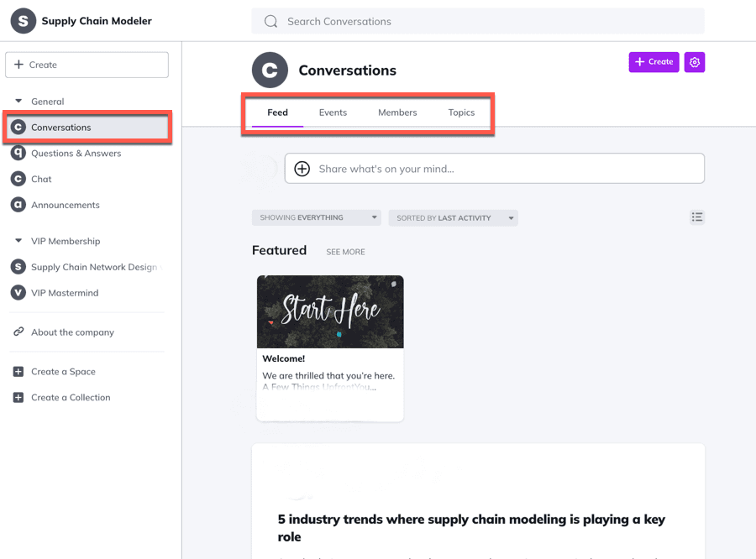The height and width of the screenshot is (559, 756).
Task: Click the plus circle in share box
Action: click(302, 169)
